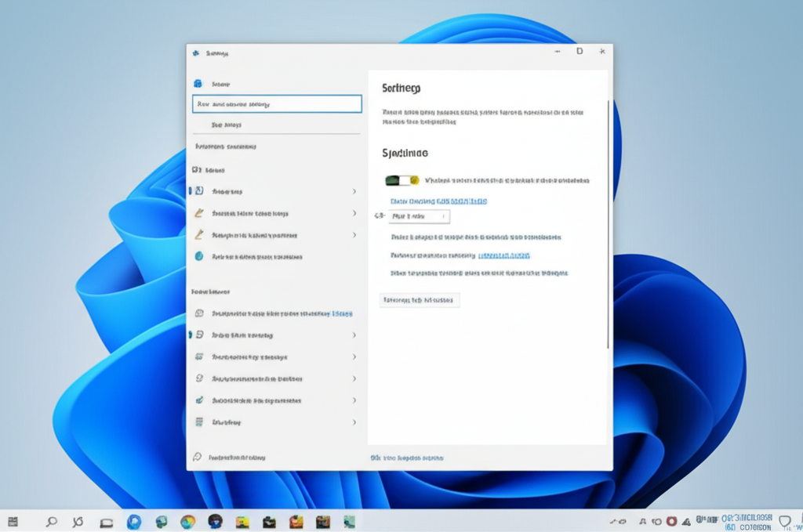Click the blue Home icon in the sidebar

[198, 83]
